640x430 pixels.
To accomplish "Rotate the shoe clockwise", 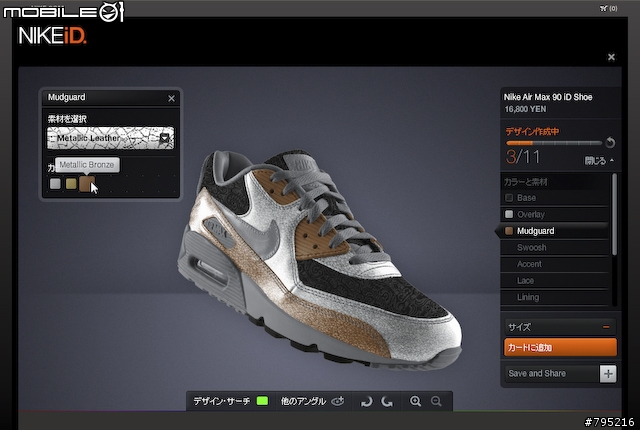I will click(387, 402).
